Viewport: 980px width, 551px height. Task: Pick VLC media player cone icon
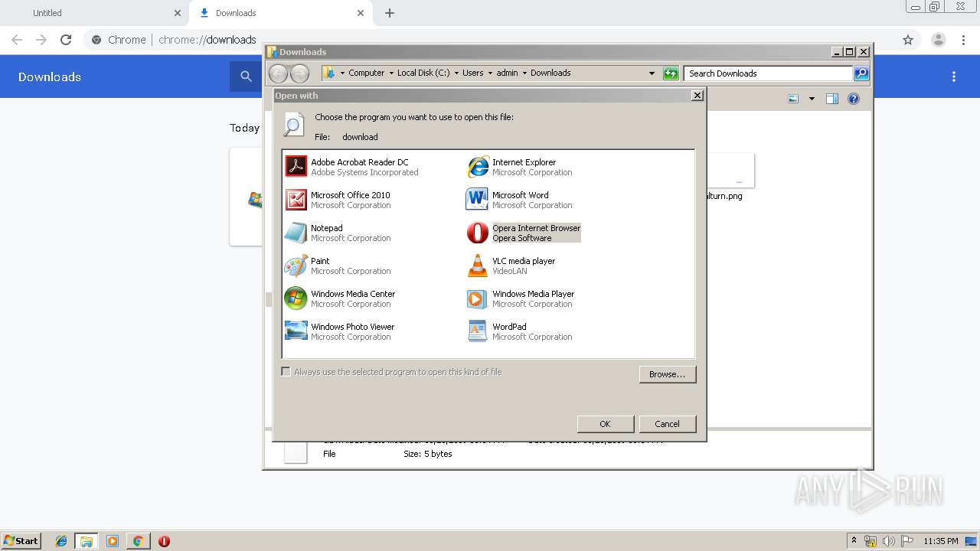click(478, 265)
